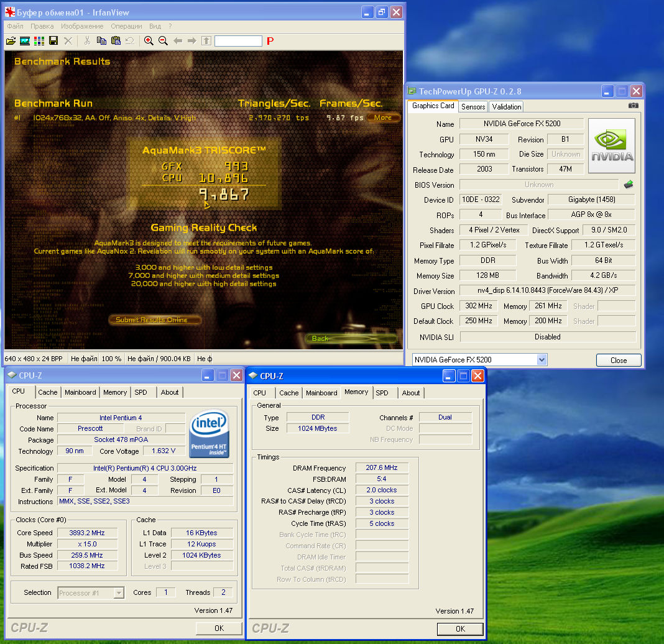Click the Specification Intel Pentium 4 3.00GHz field
The width and height of the screenshot is (664, 644).
(145, 468)
